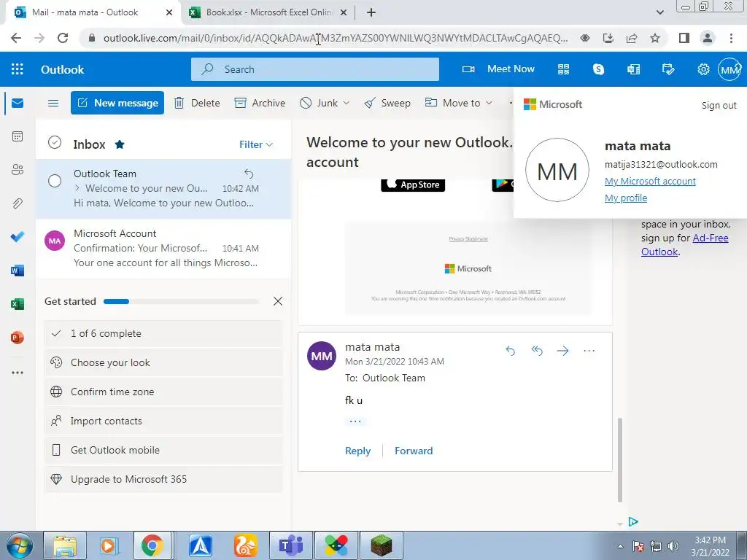747x560 pixels.
Task: Open Chrome tab search dropdown arrow
Action: tap(659, 13)
